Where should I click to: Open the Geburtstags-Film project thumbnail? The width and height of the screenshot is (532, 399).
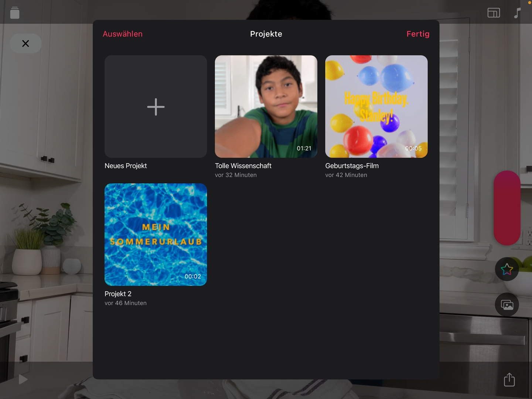376,107
